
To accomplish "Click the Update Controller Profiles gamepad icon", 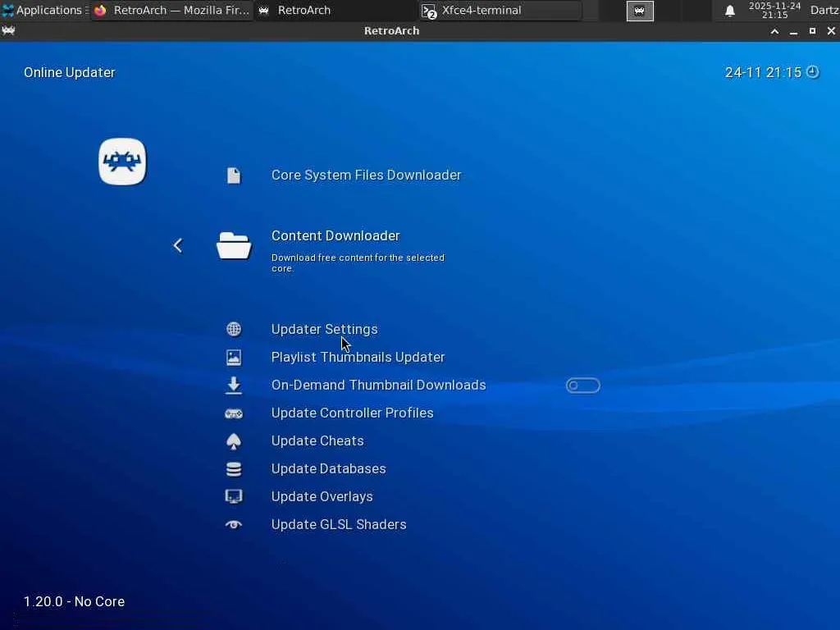I will [234, 413].
